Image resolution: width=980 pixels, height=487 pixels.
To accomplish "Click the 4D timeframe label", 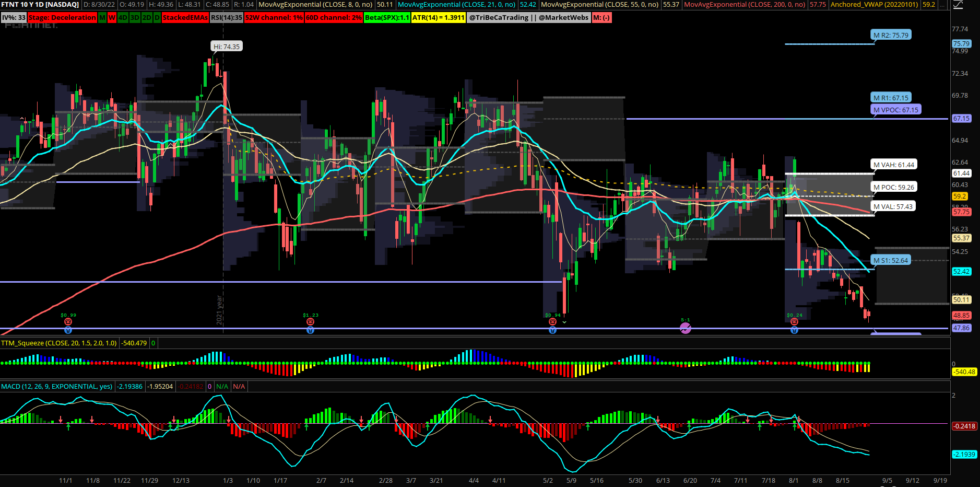I will [x=123, y=17].
